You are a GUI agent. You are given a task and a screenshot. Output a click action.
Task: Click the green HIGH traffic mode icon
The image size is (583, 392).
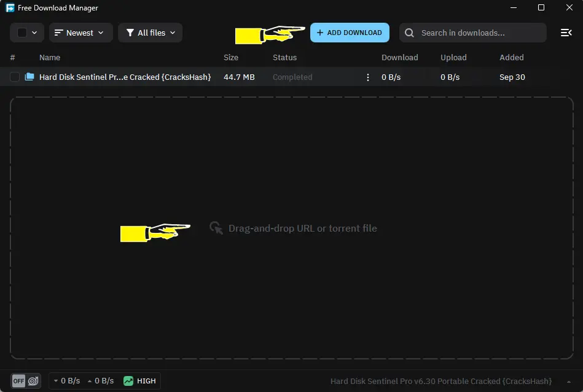point(128,381)
